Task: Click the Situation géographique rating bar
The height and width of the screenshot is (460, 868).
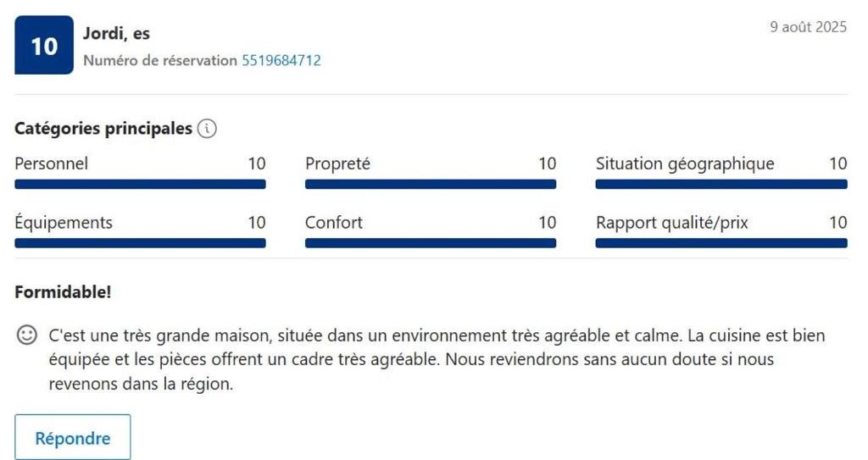Action: pos(721,185)
